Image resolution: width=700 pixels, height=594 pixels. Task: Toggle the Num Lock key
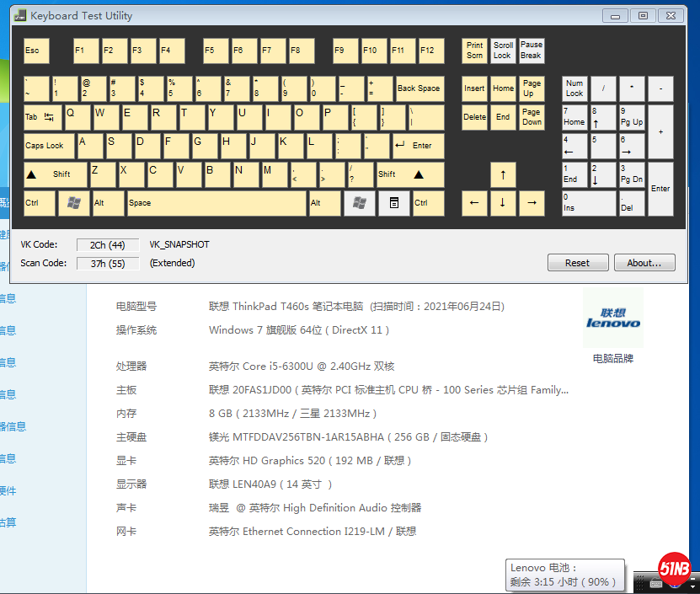point(574,88)
